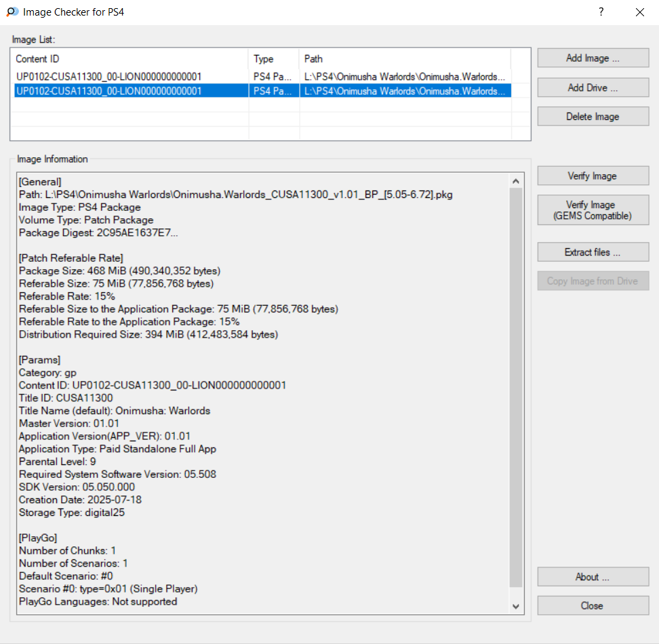Click the Image Checker app icon in title bar
The height and width of the screenshot is (644, 659).
pyautogui.click(x=12, y=12)
